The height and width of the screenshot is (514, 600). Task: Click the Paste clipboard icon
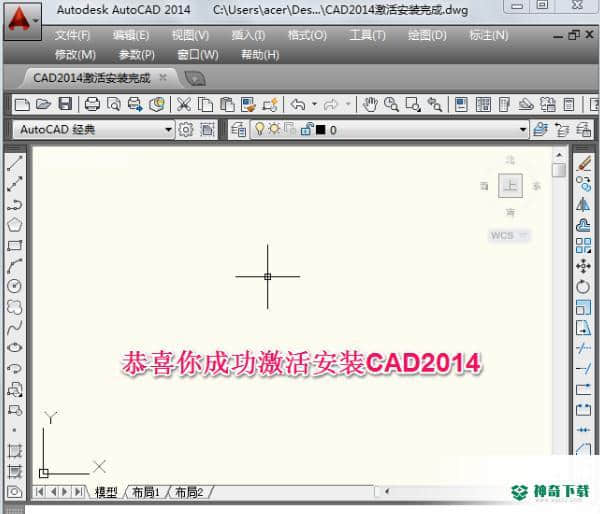pyautogui.click(x=227, y=104)
